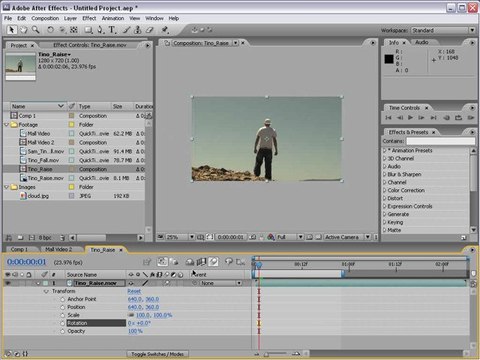Open the Graph Editor in timeline
The width and height of the screenshot is (480, 360).
240,262
